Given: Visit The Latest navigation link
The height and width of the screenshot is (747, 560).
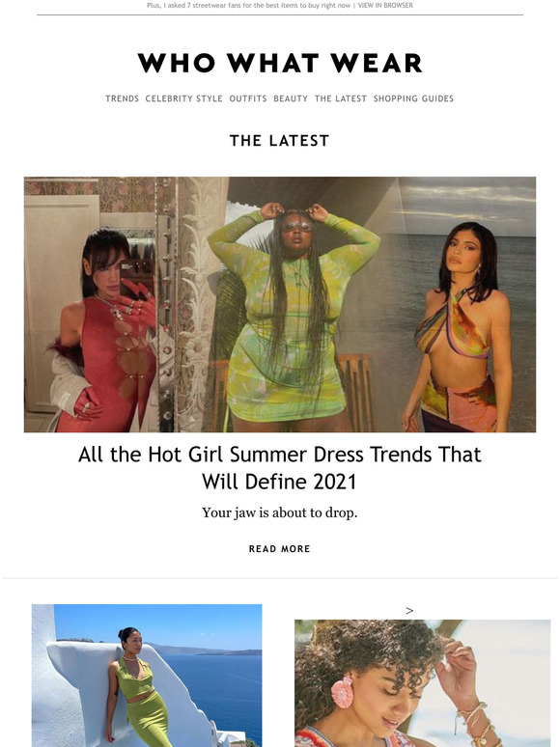Looking at the screenshot, I should pos(341,98).
